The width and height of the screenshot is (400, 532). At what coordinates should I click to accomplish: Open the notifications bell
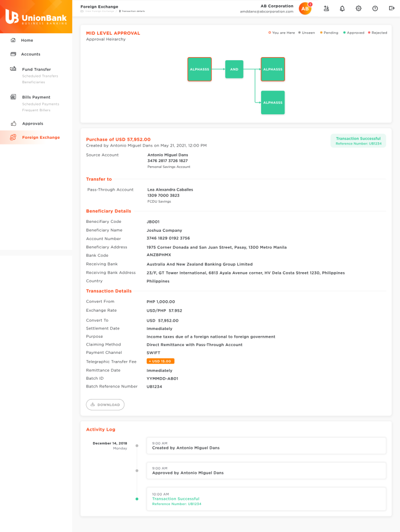click(x=342, y=8)
